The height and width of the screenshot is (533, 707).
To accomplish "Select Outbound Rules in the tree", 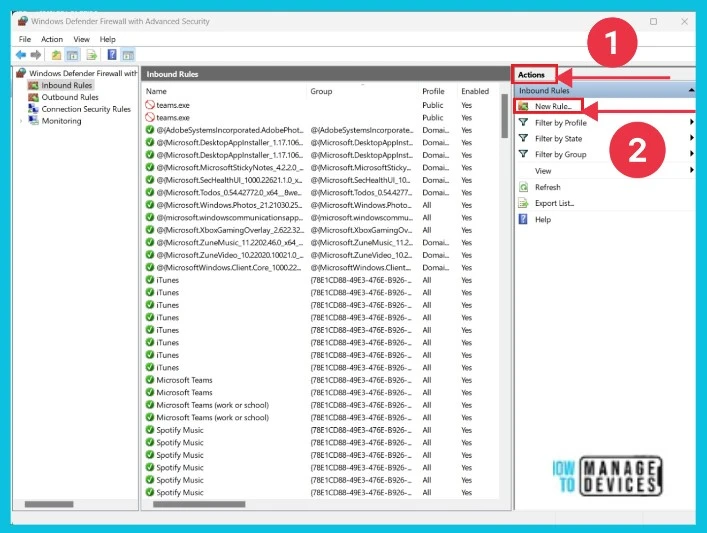I will (x=70, y=97).
